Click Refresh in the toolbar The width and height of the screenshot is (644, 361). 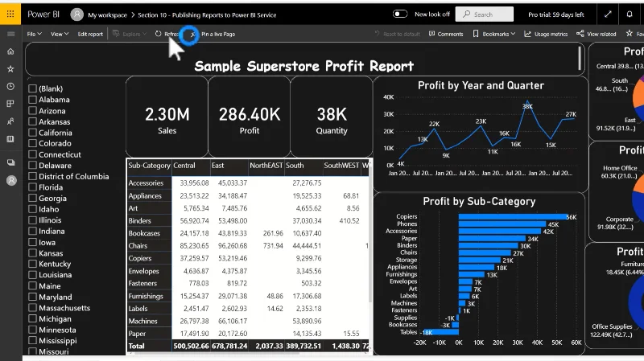(167, 34)
